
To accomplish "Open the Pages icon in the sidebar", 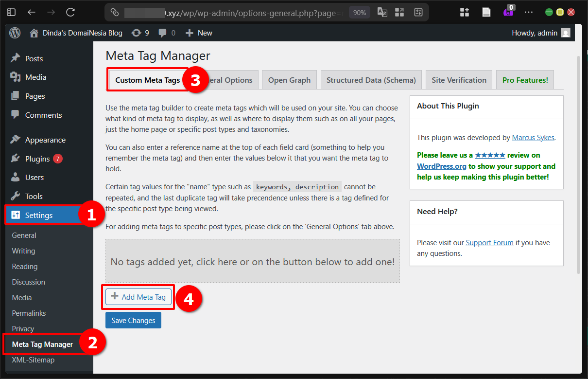I will (x=15, y=96).
